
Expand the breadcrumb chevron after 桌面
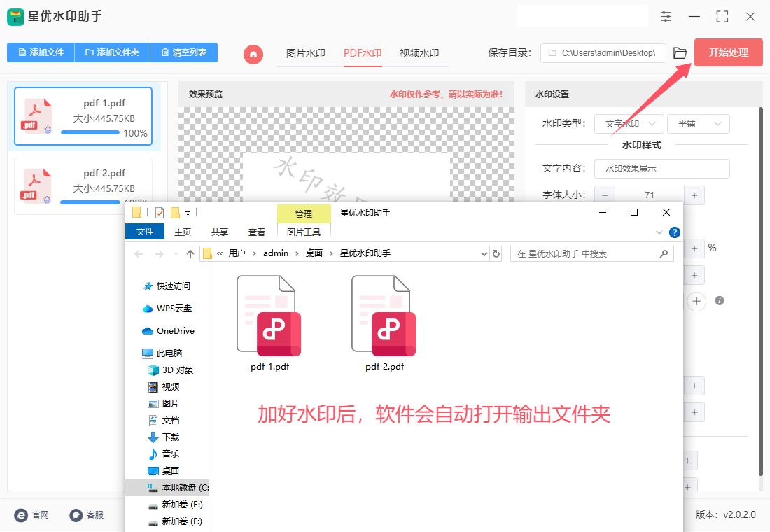pyautogui.click(x=332, y=254)
